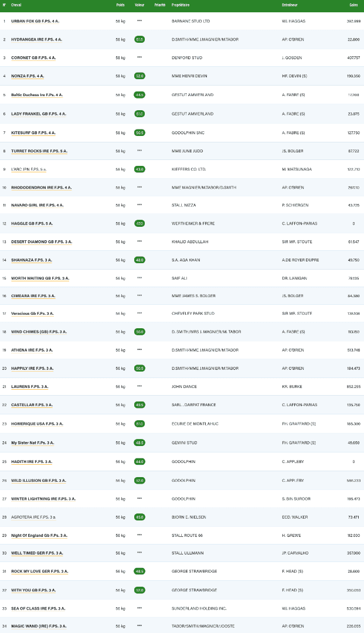Click the Entraîneur column header
364x633 pixels.
(290, 5)
